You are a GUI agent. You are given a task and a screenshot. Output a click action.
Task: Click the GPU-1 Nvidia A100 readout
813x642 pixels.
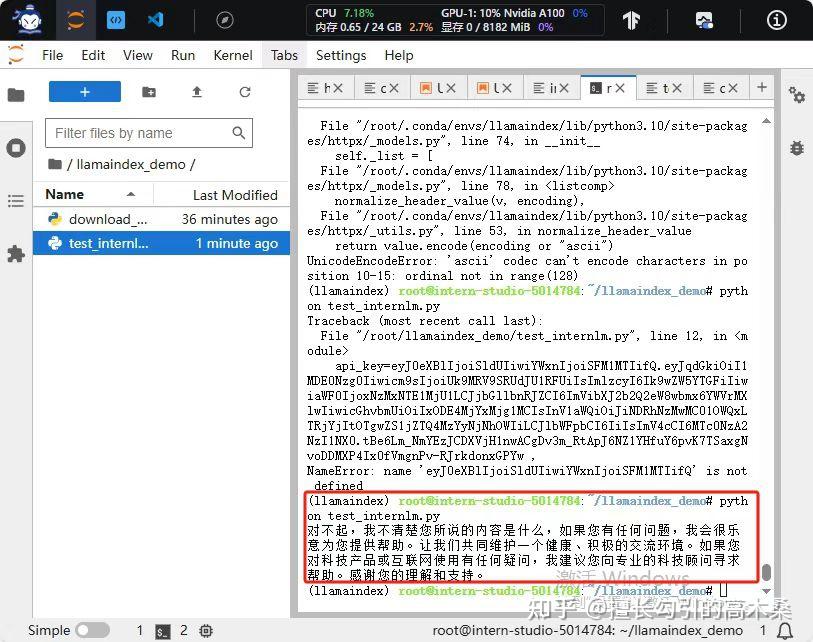(x=514, y=13)
